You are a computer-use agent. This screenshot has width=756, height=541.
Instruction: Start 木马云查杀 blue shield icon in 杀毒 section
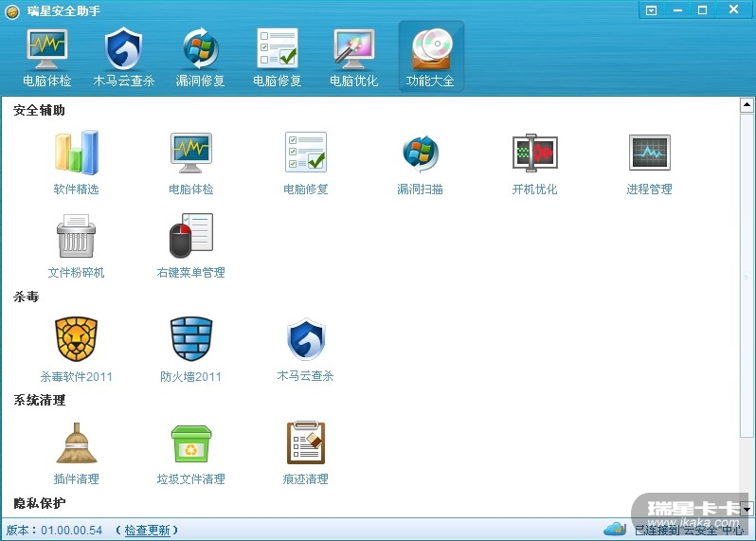pyautogui.click(x=306, y=339)
